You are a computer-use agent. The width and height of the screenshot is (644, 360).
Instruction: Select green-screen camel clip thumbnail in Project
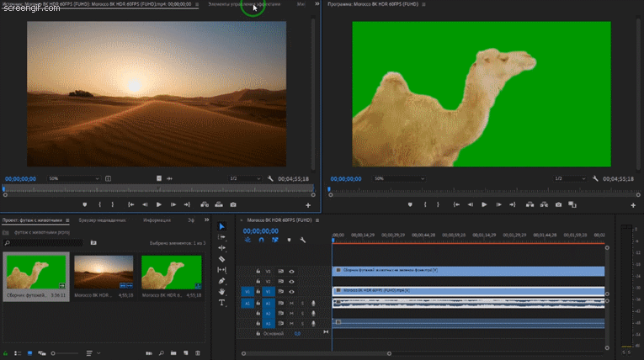36,273
